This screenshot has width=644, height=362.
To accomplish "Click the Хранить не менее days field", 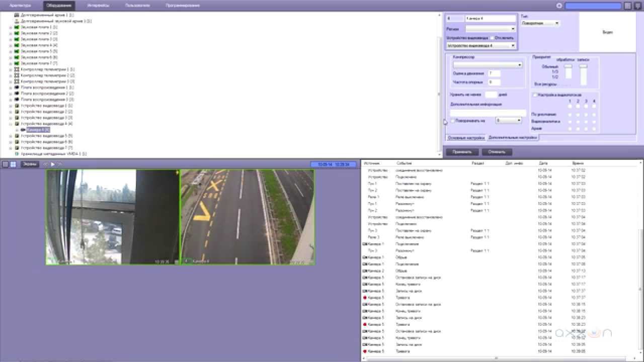I will pyautogui.click(x=491, y=95).
